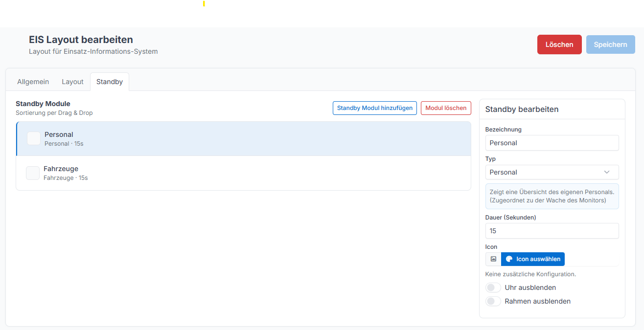
Task: Click the Dauer (Sekunden) input field
Action: click(552, 231)
